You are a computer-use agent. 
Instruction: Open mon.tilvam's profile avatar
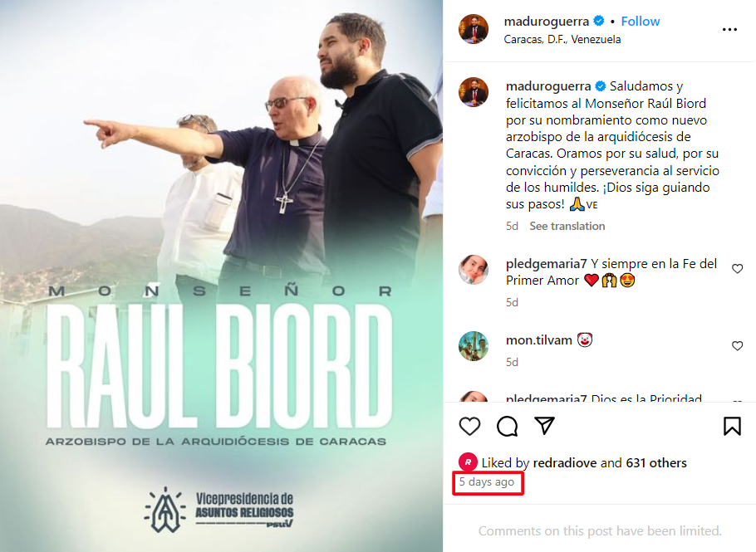pos(473,346)
